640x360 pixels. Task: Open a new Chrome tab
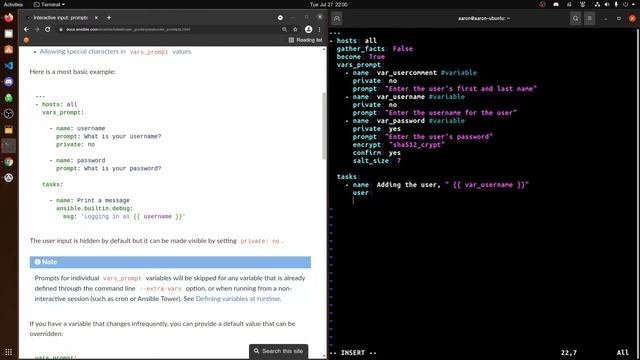(x=109, y=18)
